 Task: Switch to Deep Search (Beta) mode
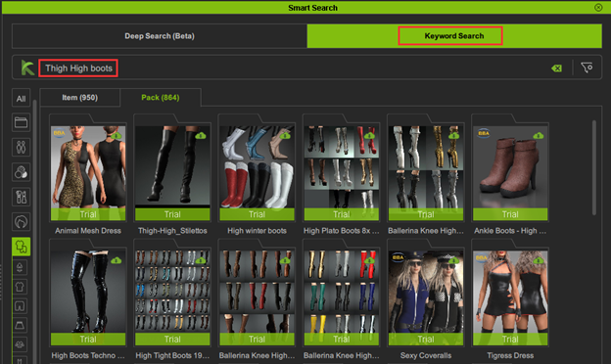(x=160, y=36)
